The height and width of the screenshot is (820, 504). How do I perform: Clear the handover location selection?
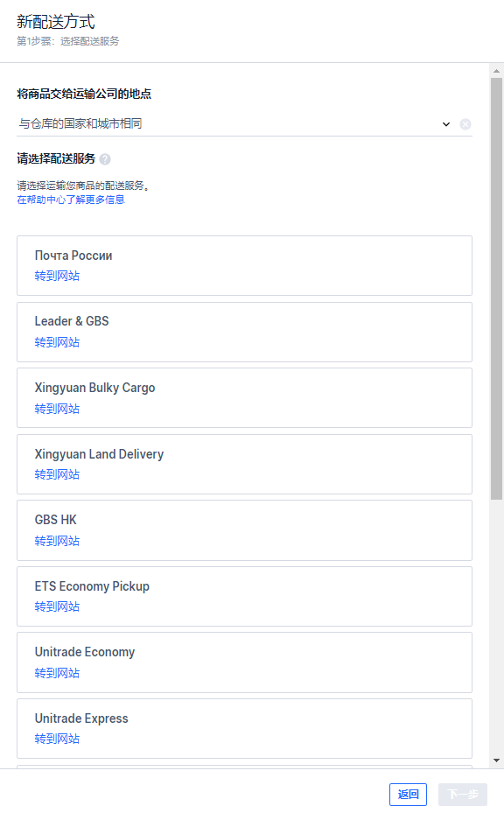point(465,124)
